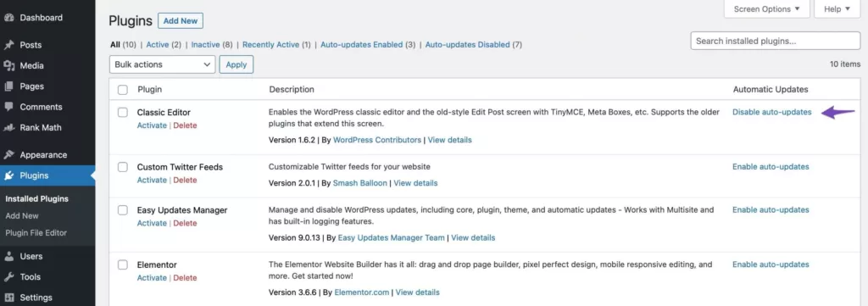Screen dimensions: 868x306
Task: Enable auto-updates for Elementor
Action: pyautogui.click(x=771, y=264)
